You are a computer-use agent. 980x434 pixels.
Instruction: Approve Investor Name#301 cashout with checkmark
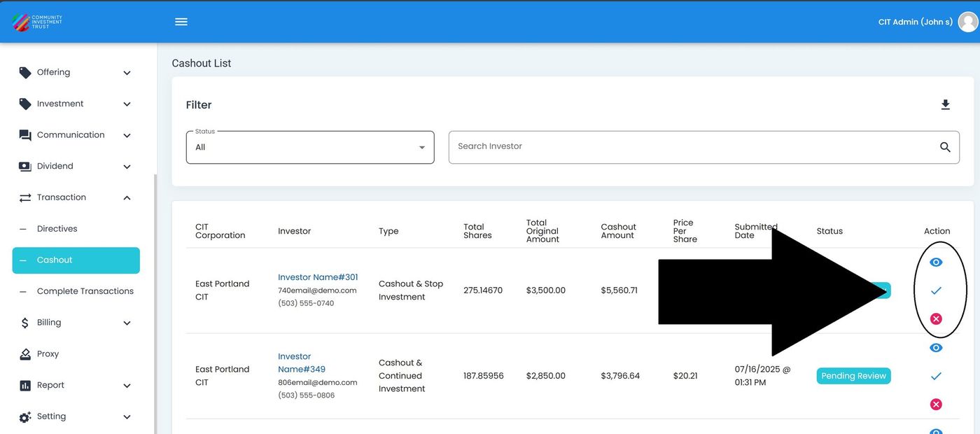(936, 290)
